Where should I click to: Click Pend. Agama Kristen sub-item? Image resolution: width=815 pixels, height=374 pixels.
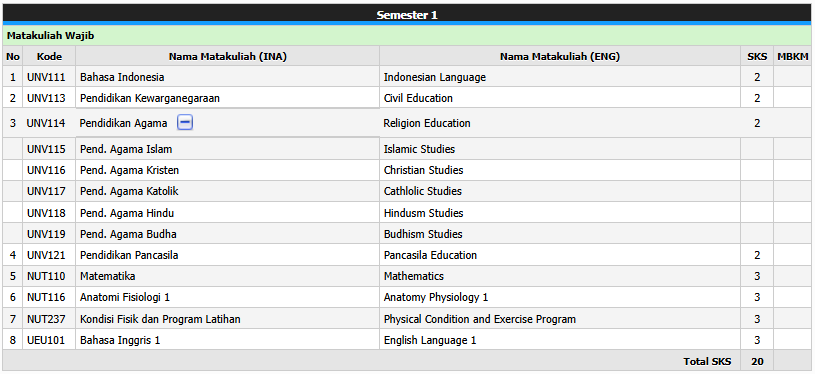click(x=129, y=170)
